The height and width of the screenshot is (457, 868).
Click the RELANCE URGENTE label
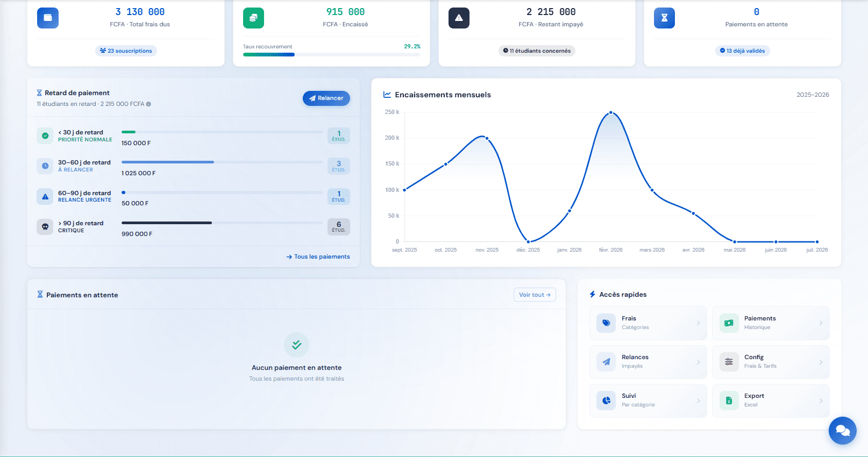tap(84, 200)
